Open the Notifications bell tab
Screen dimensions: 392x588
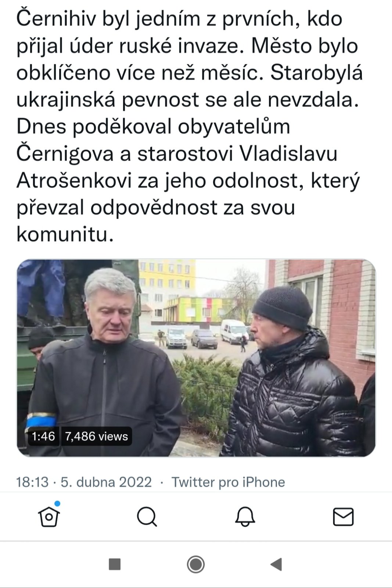tap(245, 517)
